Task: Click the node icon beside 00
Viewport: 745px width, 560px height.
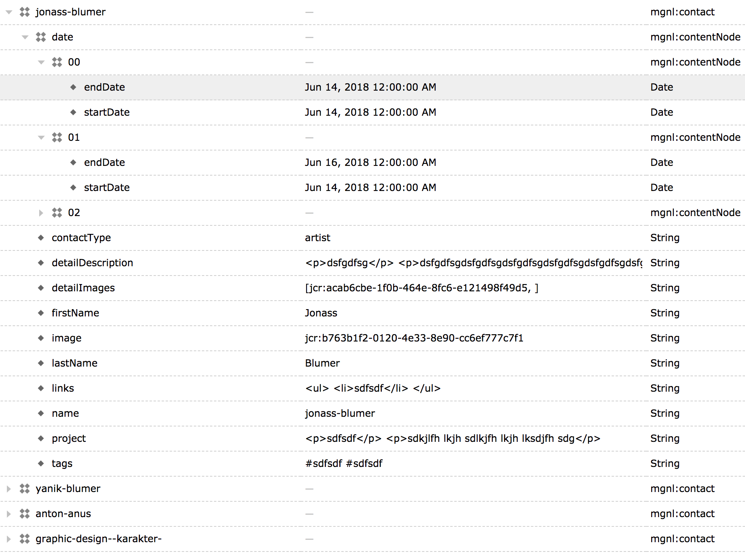Action: pos(57,62)
